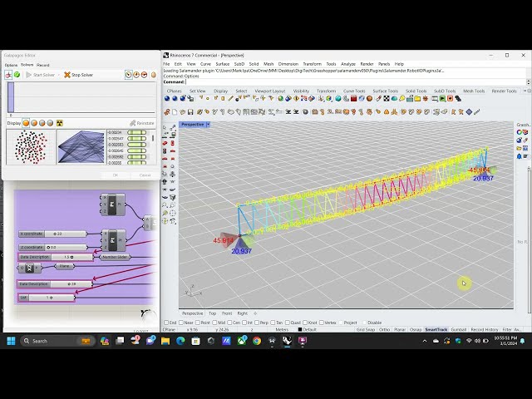Toggle the fourth gray display sphere
Screen dimensions: 532x399
click(50, 123)
